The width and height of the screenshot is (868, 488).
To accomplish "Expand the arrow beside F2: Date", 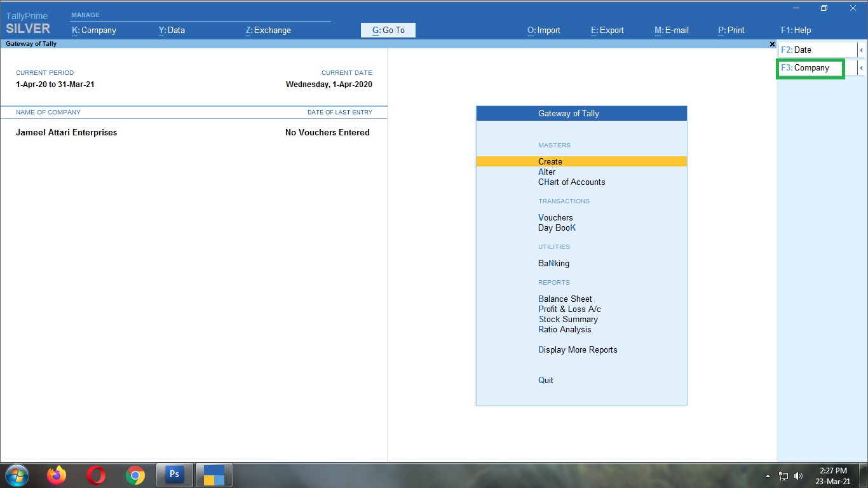I will pos(862,50).
